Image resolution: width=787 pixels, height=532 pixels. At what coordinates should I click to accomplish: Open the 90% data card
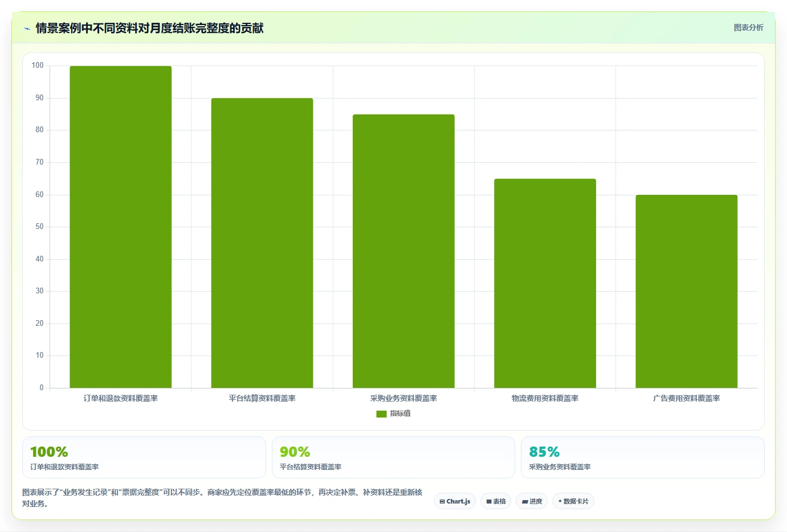coord(393,457)
